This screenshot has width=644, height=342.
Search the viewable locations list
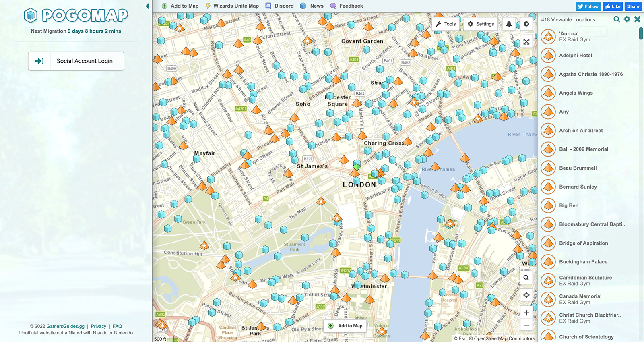click(617, 19)
